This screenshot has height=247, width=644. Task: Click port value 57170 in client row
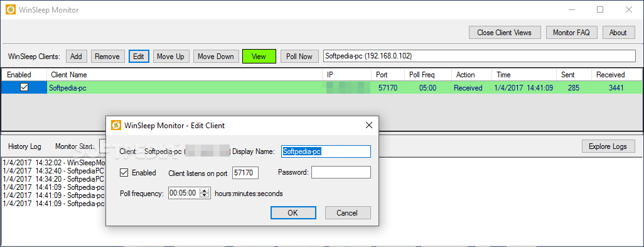(x=388, y=87)
